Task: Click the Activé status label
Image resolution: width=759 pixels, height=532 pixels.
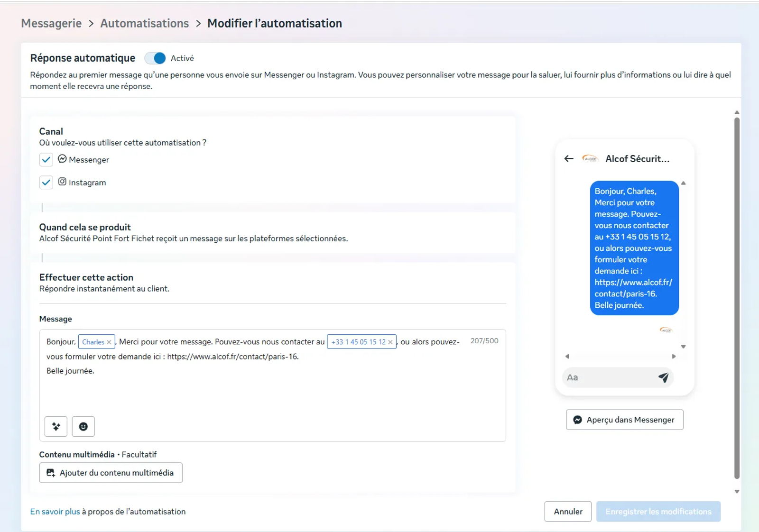Action: click(x=182, y=58)
